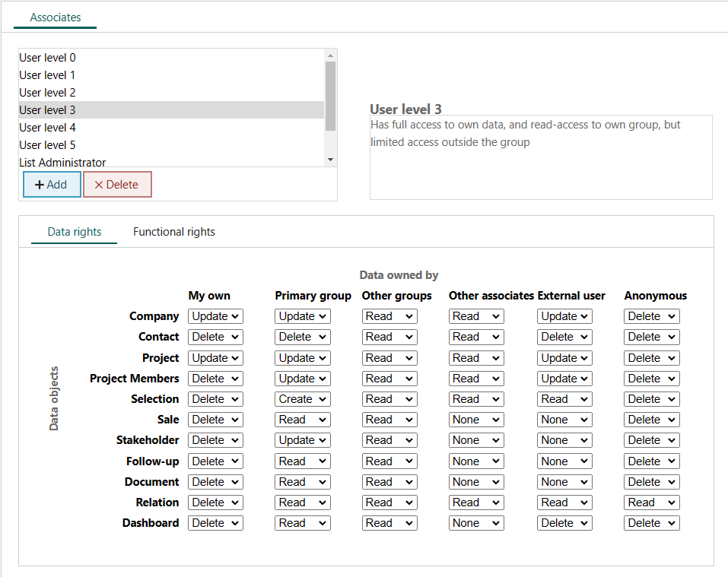This screenshot has height=577, width=728.
Task: Open Contact My own dropdown
Action: [215, 337]
